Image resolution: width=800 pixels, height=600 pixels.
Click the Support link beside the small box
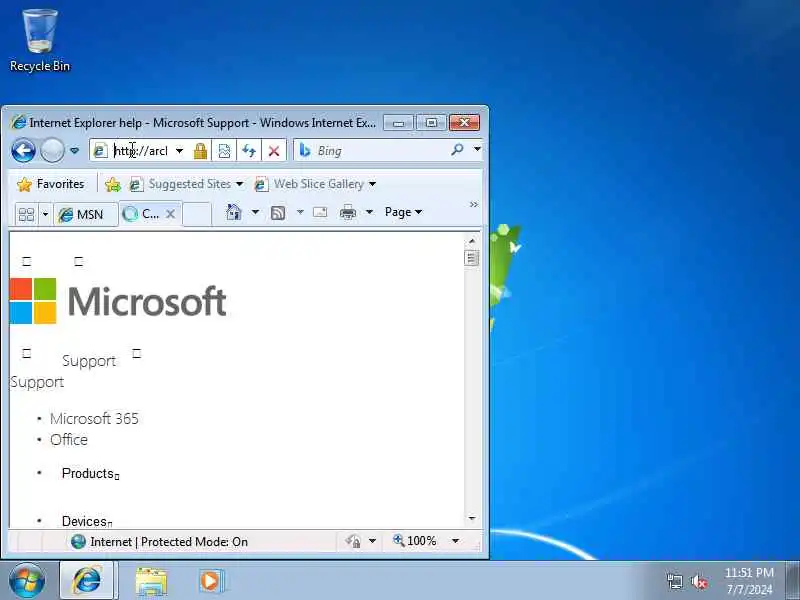[89, 361]
